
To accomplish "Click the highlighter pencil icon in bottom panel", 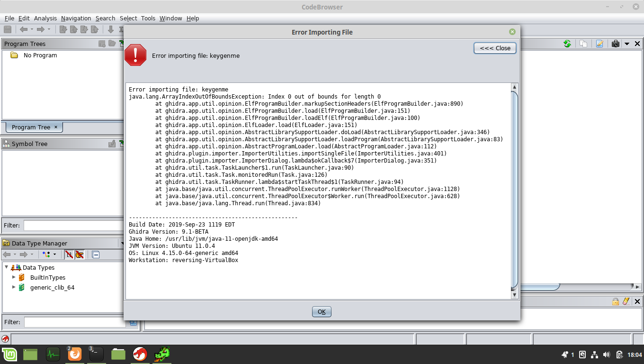I will 626,301.
